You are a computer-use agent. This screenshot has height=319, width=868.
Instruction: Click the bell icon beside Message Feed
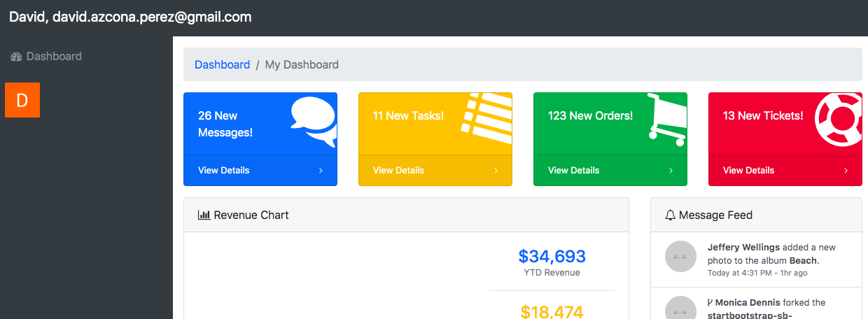670,215
